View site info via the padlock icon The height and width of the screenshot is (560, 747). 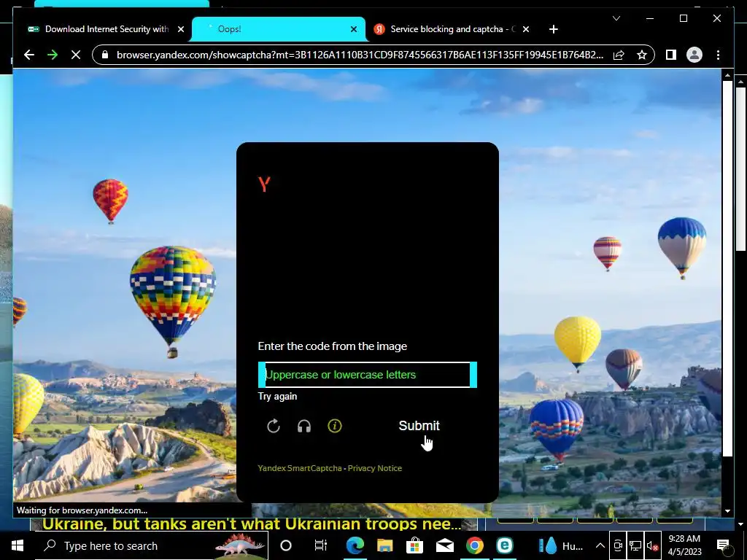pos(105,55)
